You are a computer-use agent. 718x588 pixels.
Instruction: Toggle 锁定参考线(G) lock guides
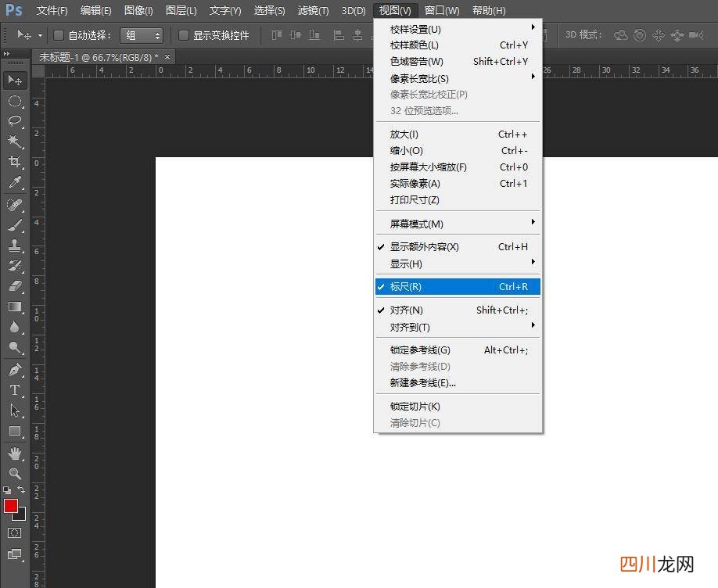coord(458,350)
